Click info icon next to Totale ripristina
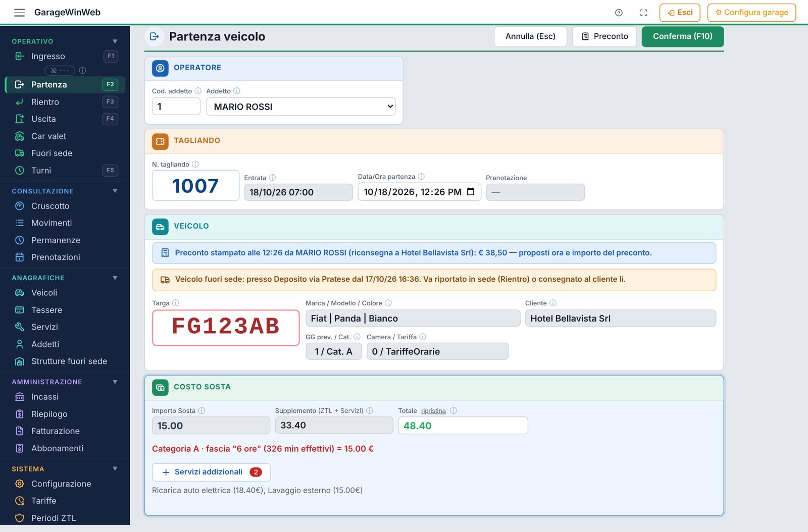 coord(453,410)
